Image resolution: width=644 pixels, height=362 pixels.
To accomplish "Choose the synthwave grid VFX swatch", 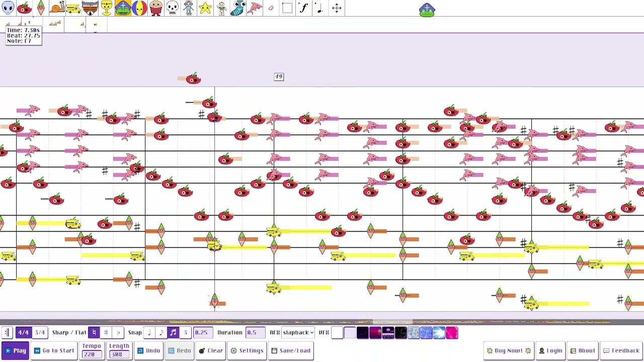I will click(x=388, y=332).
